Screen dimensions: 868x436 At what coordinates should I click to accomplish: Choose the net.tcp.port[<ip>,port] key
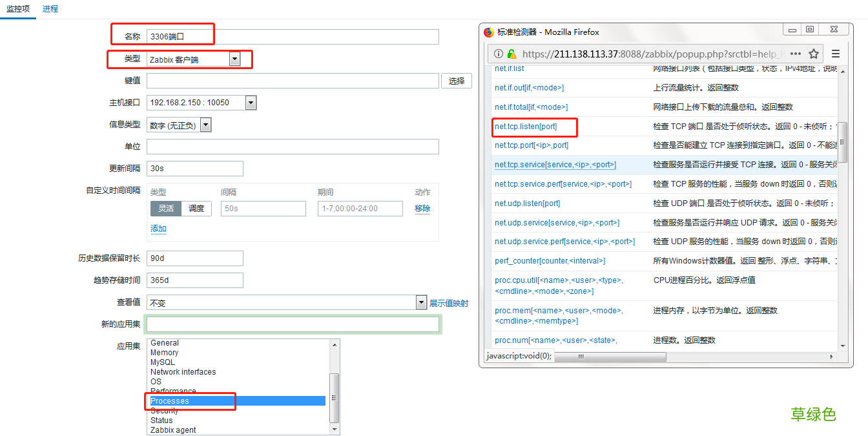tap(532, 145)
